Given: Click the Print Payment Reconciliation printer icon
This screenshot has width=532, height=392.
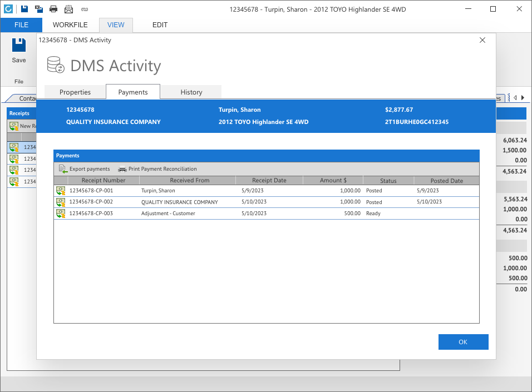Looking at the screenshot, I should 122,169.
